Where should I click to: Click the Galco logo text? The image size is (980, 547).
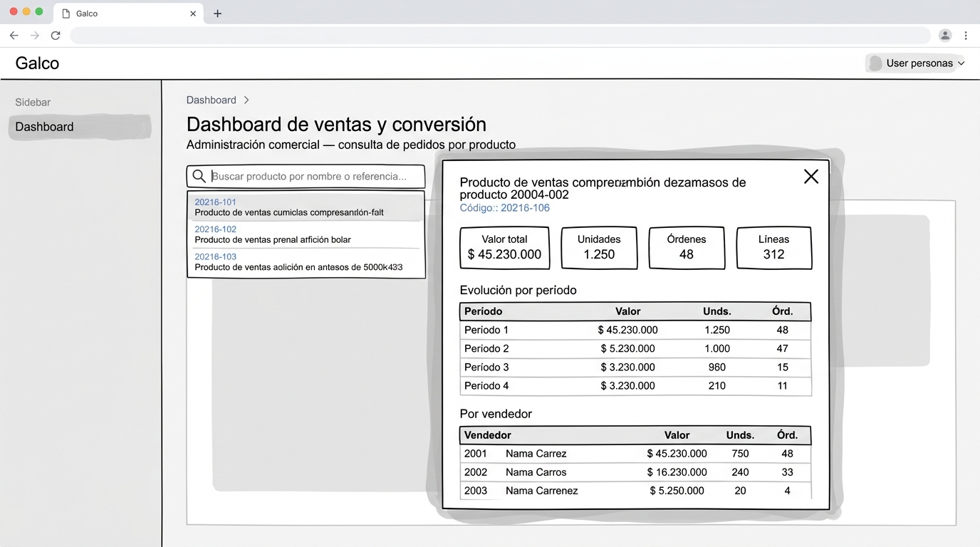point(37,63)
